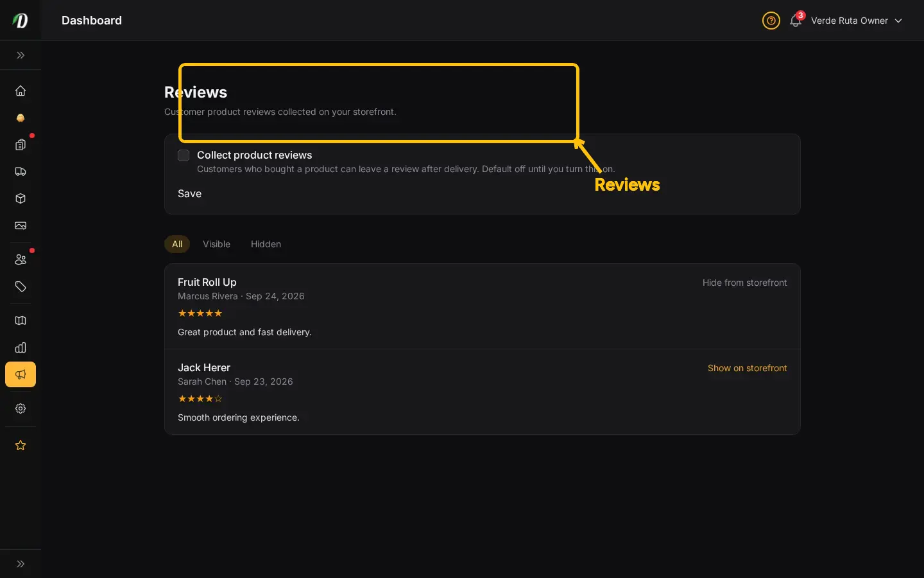Expand the sidebar with top double-chevron
Screen dimensions: 924x578
tap(21, 55)
